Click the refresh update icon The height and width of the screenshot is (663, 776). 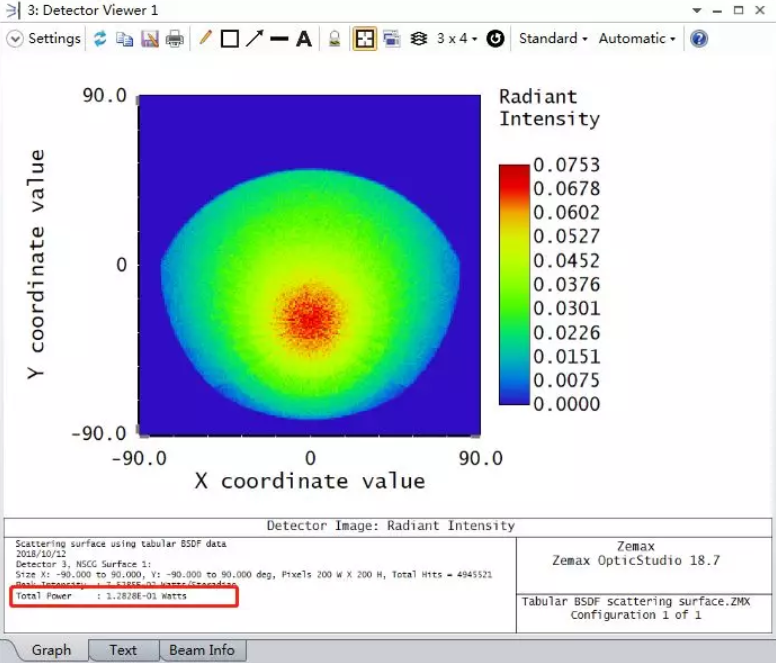[100, 39]
